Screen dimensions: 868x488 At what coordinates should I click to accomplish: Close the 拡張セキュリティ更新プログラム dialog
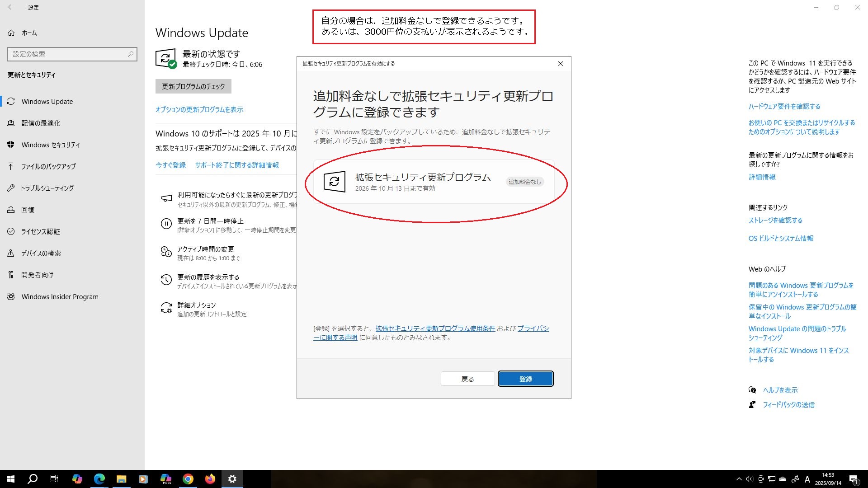click(x=560, y=64)
